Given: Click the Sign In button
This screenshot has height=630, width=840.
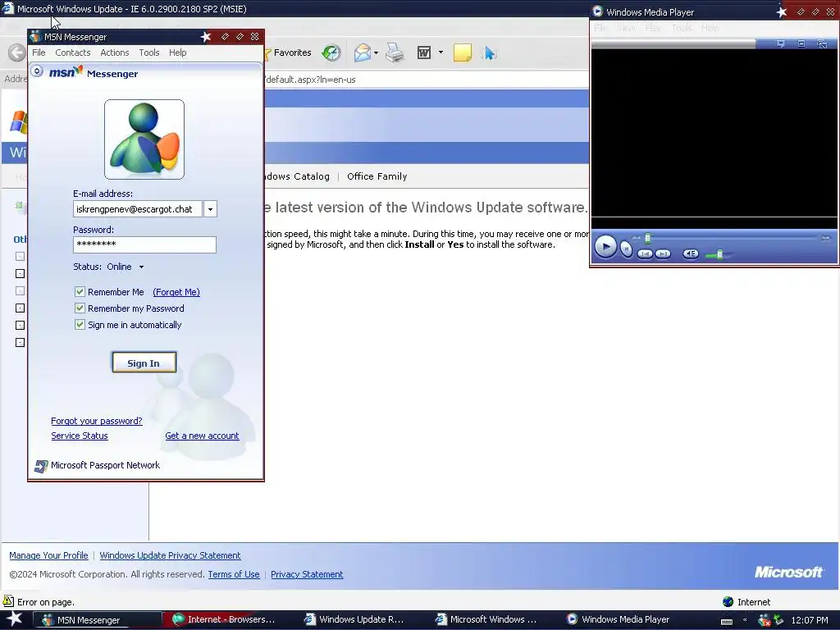Looking at the screenshot, I should [144, 363].
